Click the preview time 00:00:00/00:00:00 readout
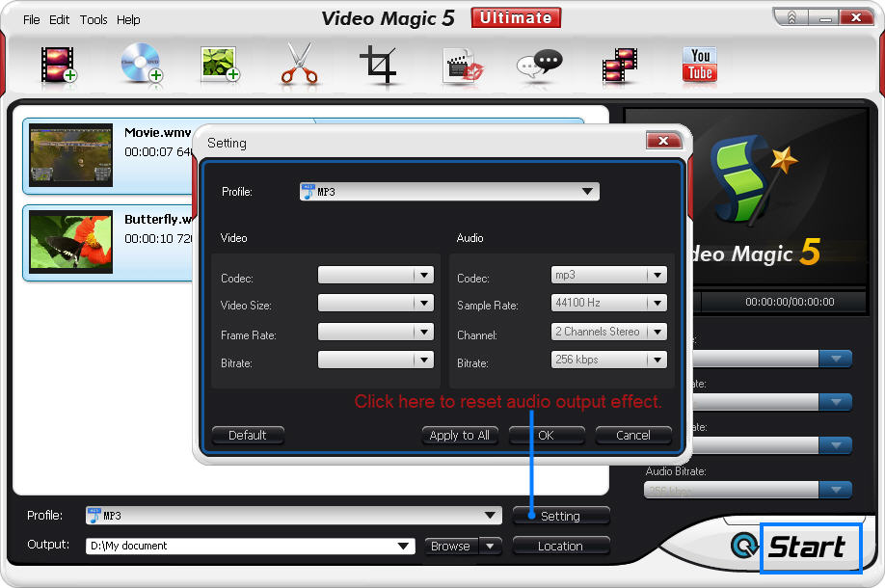Image resolution: width=885 pixels, height=588 pixels. point(789,302)
